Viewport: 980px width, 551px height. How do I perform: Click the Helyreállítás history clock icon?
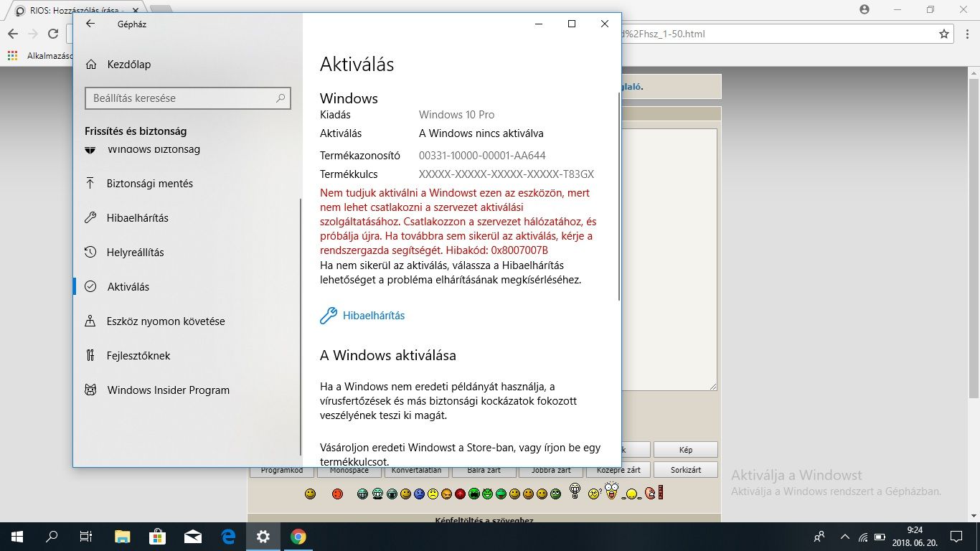[x=90, y=253]
